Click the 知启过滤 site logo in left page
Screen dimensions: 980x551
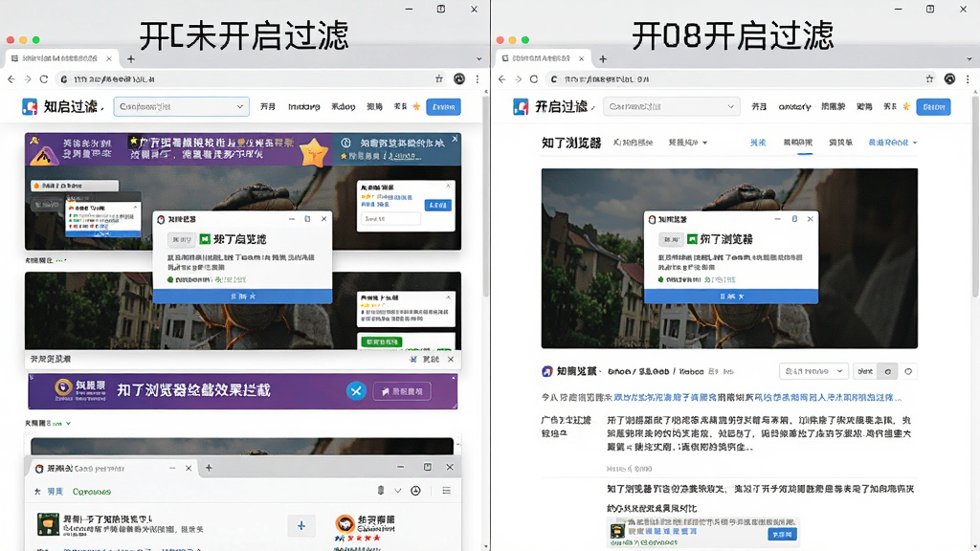pyautogui.click(x=30, y=107)
